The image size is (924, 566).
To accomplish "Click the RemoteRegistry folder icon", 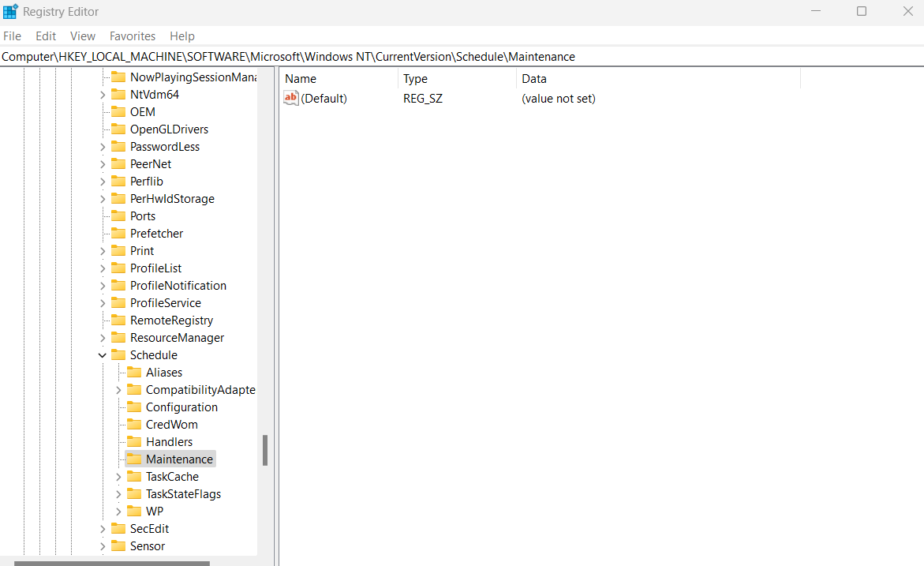I will coord(118,320).
